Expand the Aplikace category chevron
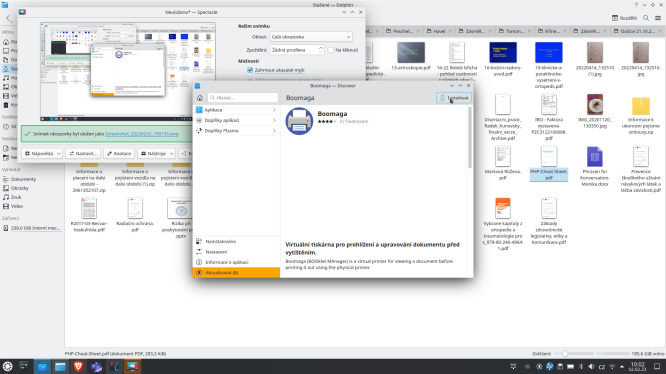 (x=274, y=110)
